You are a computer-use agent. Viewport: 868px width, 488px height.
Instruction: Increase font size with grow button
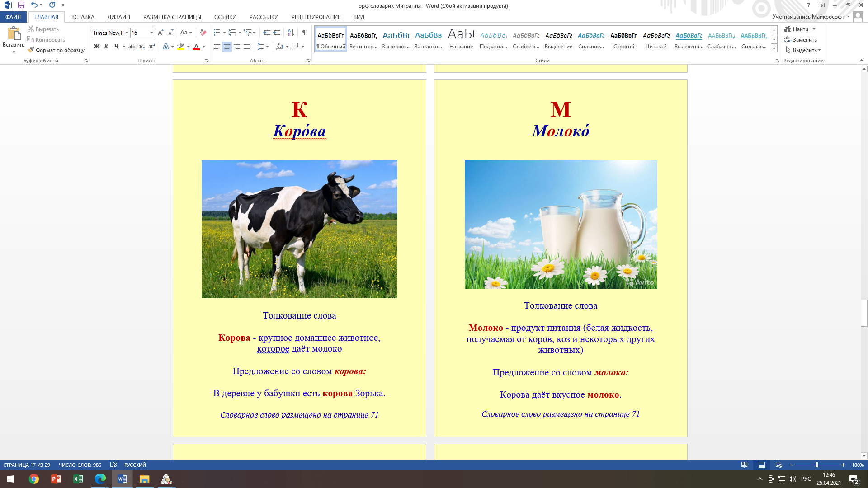(x=160, y=33)
